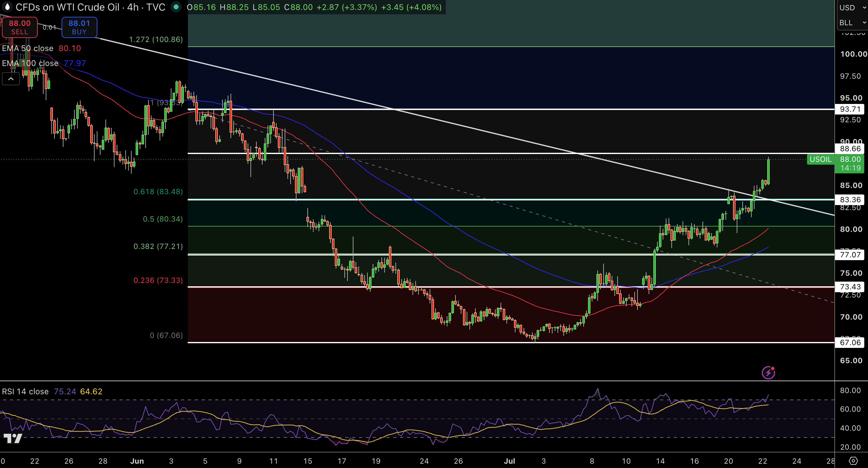
Task: Click the RSI average value 64.62
Action: point(91,391)
